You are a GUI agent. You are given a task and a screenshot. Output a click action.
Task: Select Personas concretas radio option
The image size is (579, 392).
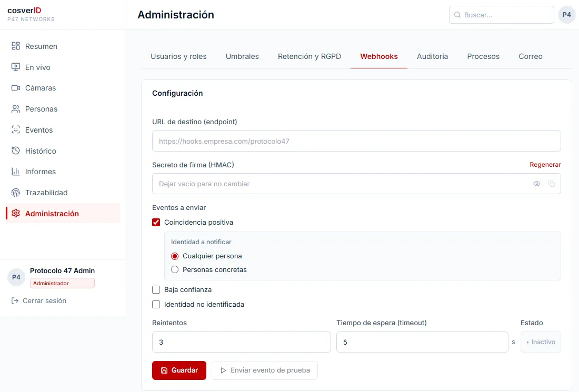(175, 270)
